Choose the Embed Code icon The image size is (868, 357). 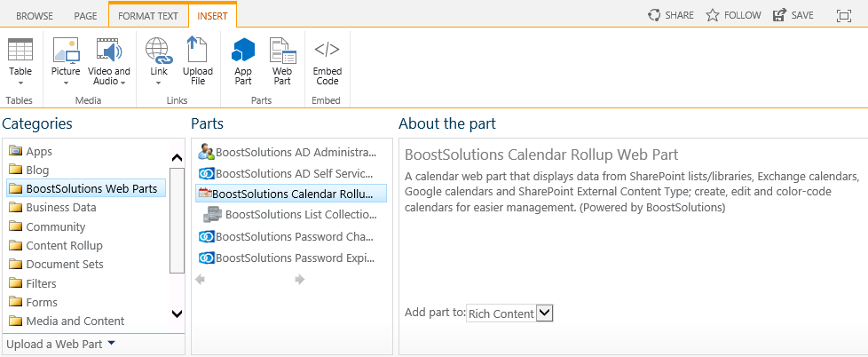coord(327,49)
